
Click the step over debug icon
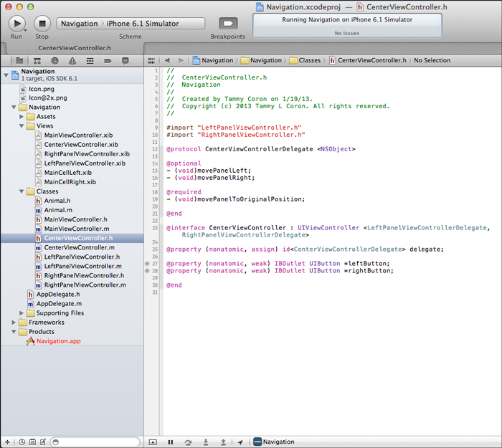tap(188, 442)
